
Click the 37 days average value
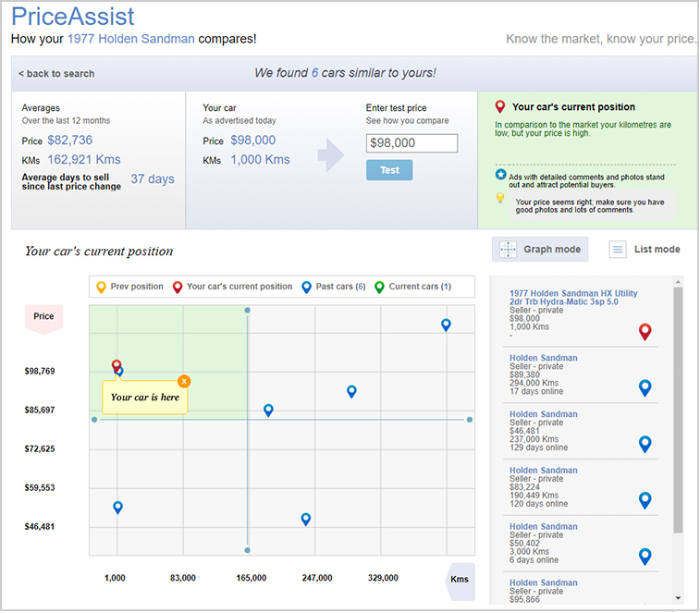153,179
